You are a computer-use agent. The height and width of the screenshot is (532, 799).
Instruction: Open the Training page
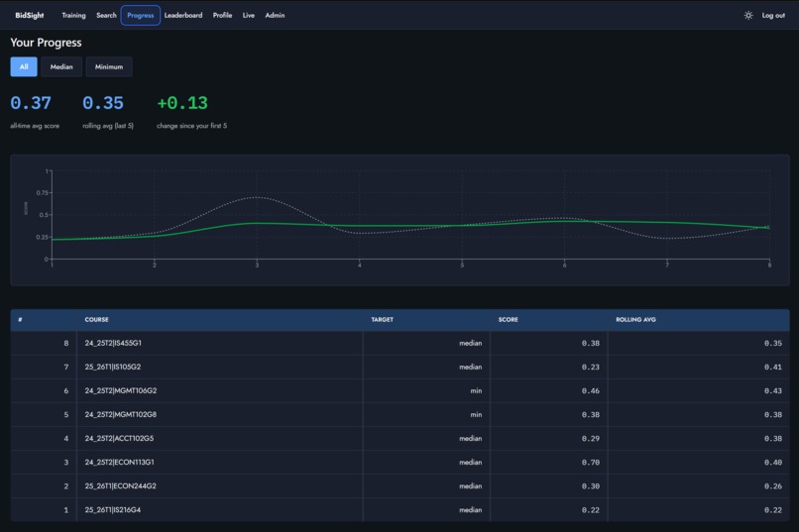tap(74, 15)
